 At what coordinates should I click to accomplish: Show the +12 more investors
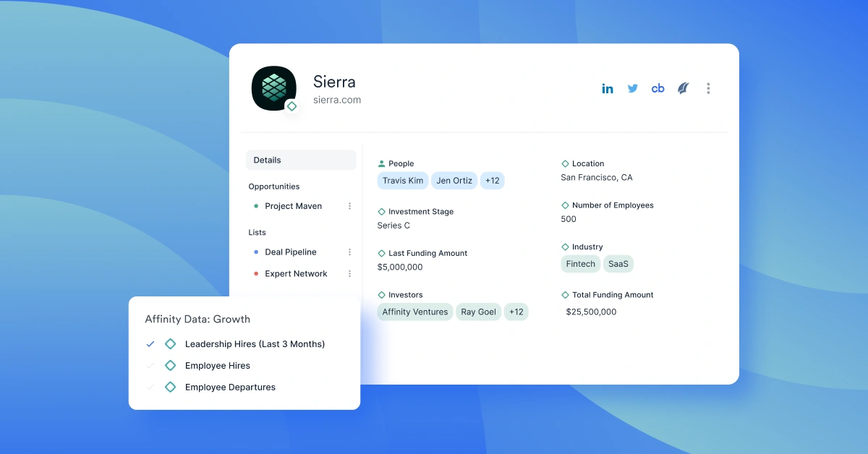pos(516,312)
